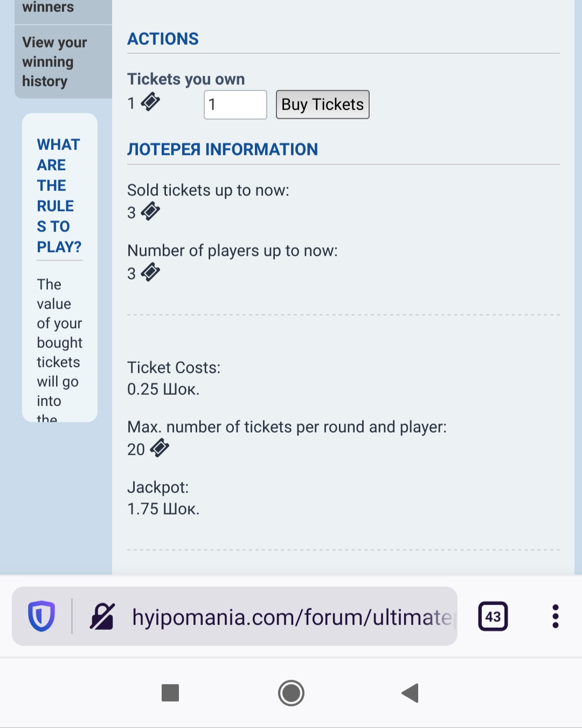Screen dimensions: 582x728
Task: Tap the WHAT ARE THE RULES TO PLAY heading
Action: 59,195
